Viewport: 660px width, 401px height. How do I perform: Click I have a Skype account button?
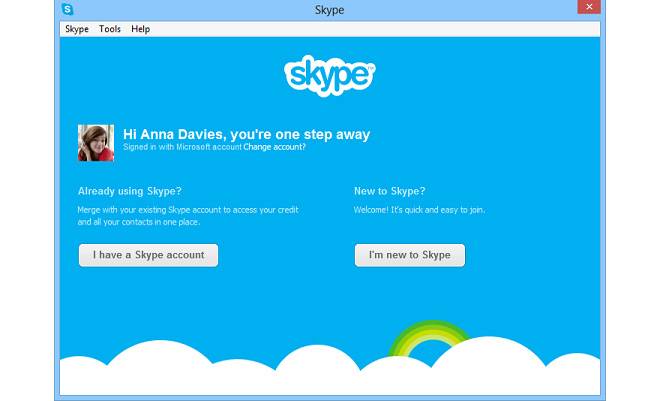pos(149,255)
